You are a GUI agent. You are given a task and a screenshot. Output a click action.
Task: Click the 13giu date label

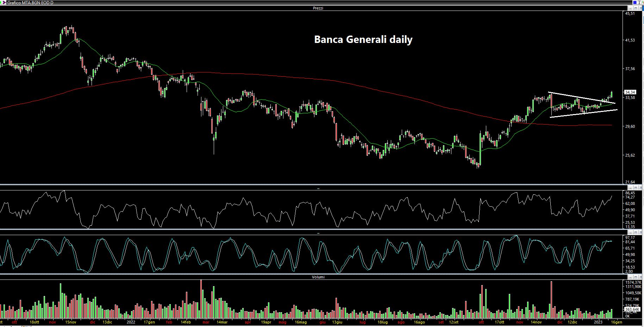[x=337, y=322]
